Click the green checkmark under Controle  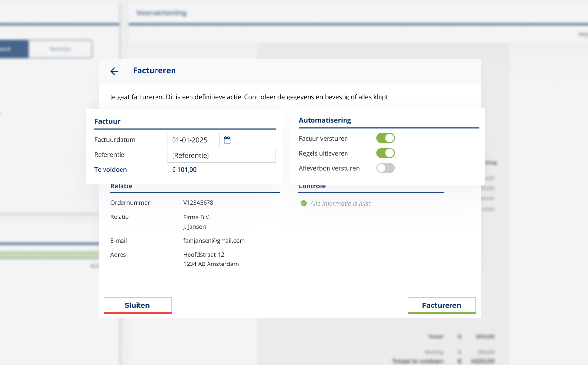click(304, 204)
